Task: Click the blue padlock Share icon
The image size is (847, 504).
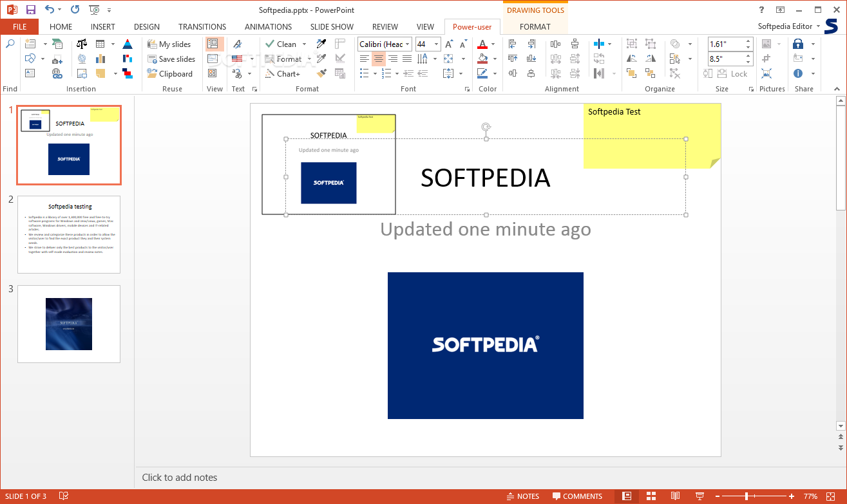Action: 798,44
